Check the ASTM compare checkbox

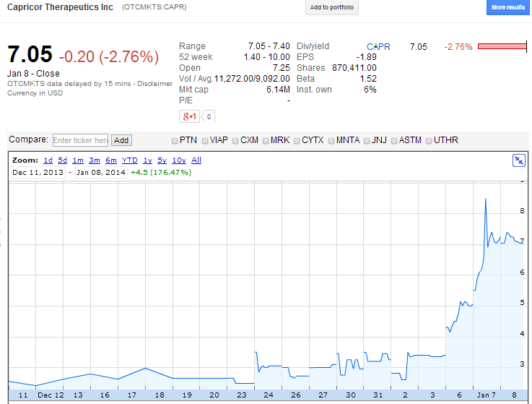(394, 141)
